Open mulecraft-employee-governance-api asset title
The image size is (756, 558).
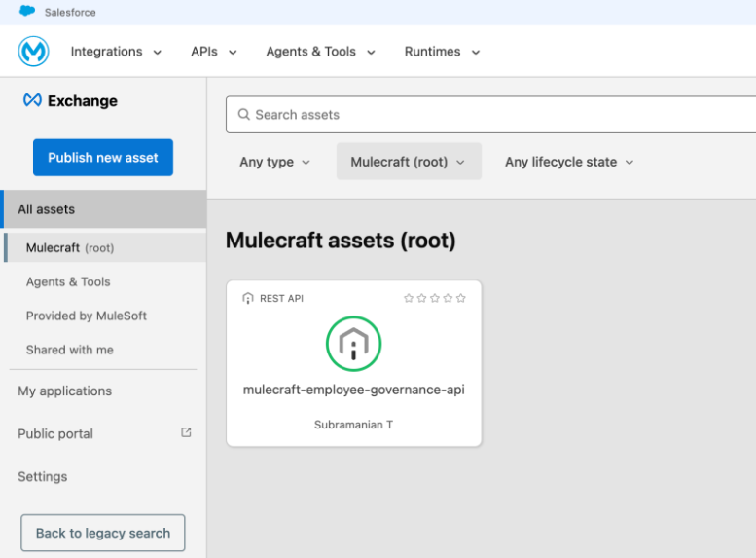[353, 390]
